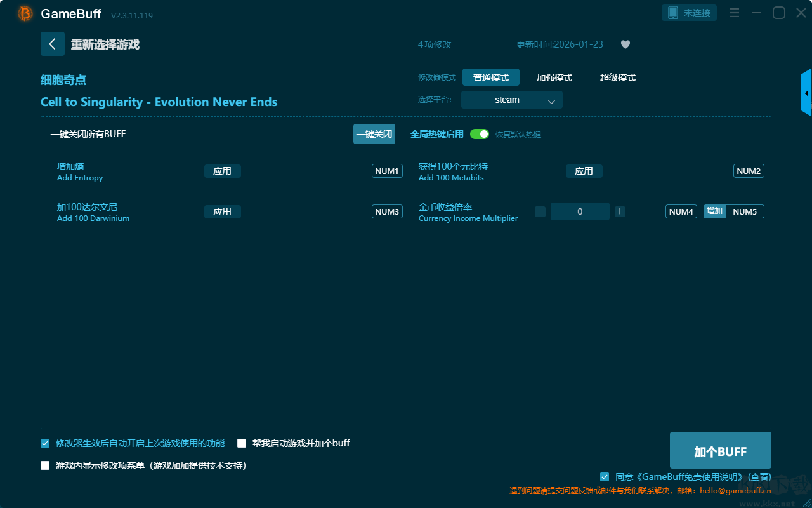Uncheck the GameBuff disclaimer agreement checkbox

[605, 477]
